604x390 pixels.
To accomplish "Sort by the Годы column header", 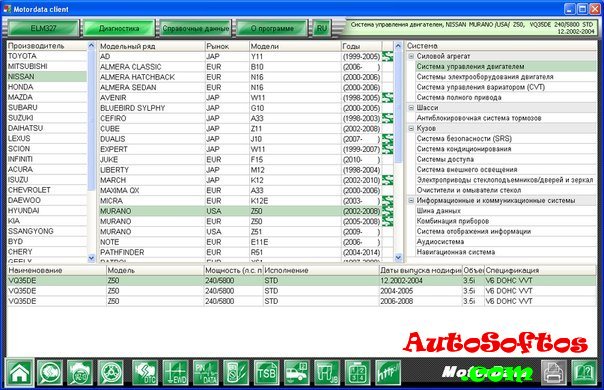I will click(361, 46).
